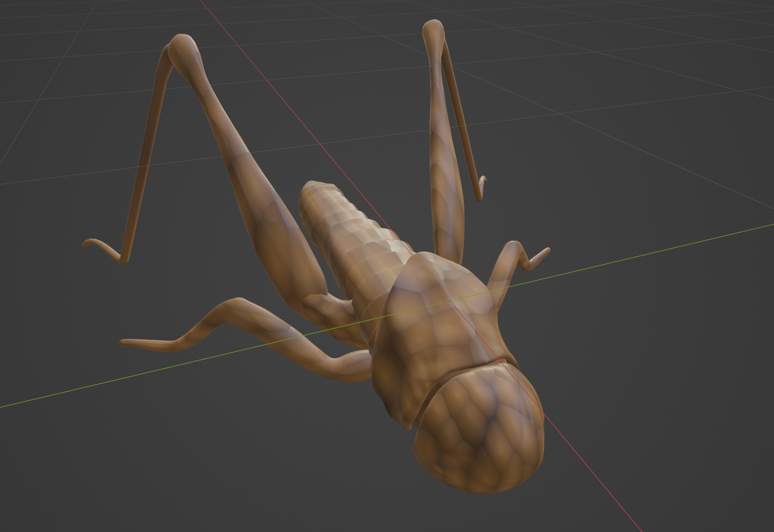The width and height of the screenshot is (774, 532).
Task: Click the orange object origin point
Action: [450, 301]
